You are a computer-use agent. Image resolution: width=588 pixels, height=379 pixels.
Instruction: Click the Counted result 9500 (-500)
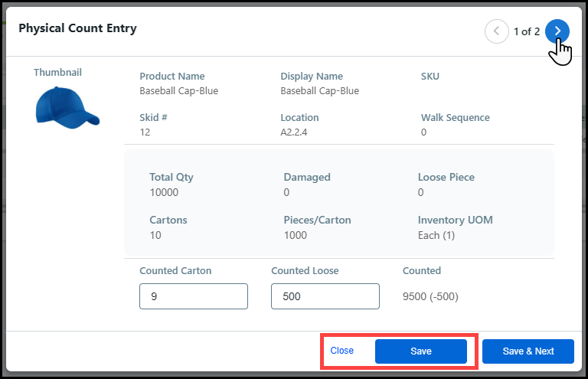coord(430,296)
